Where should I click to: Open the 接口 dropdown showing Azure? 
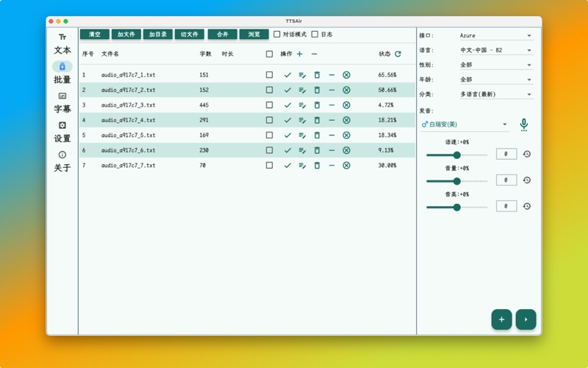pyautogui.click(x=495, y=35)
